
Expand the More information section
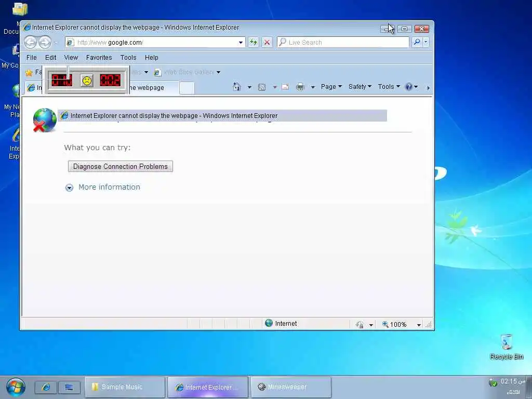69,188
